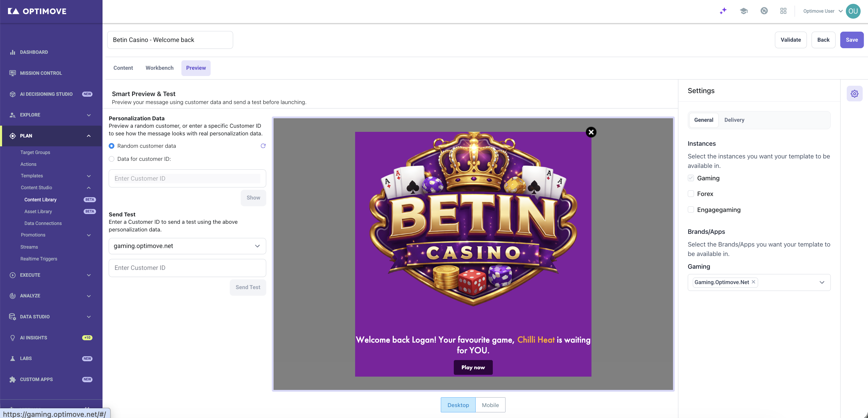Expand the Analyze menu chevron
The image size is (868, 418).
click(89, 296)
